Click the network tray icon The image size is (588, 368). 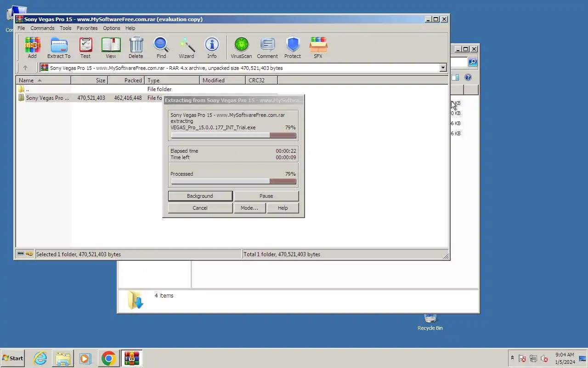(x=533, y=358)
